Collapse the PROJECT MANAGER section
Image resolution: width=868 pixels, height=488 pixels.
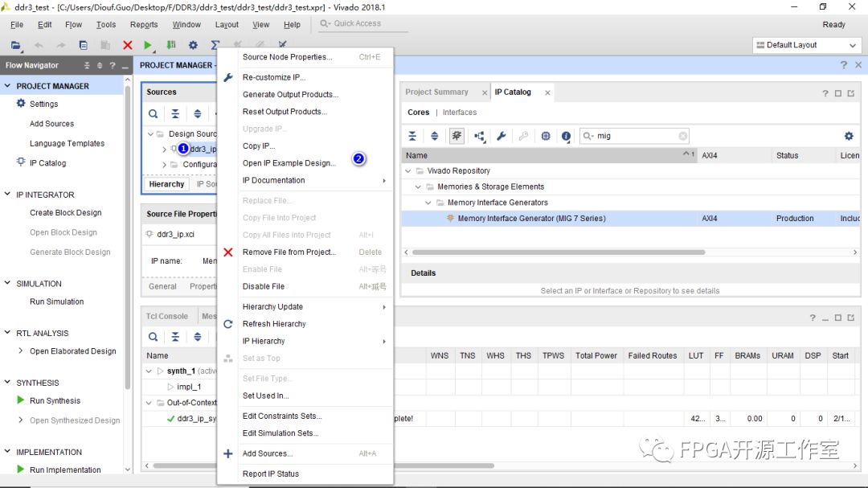(8, 86)
